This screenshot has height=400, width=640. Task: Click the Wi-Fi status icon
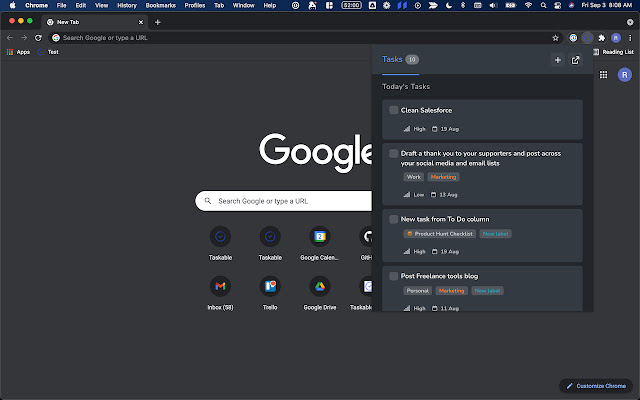click(x=528, y=5)
